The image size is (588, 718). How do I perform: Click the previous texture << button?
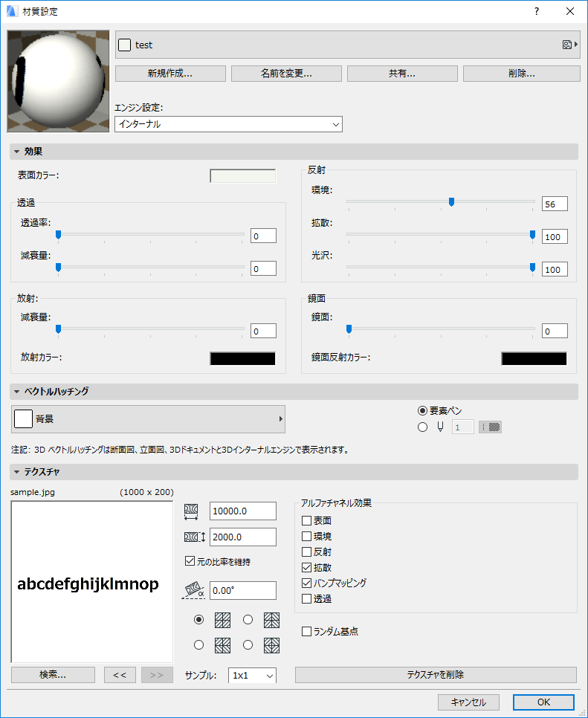pyautogui.click(x=120, y=675)
